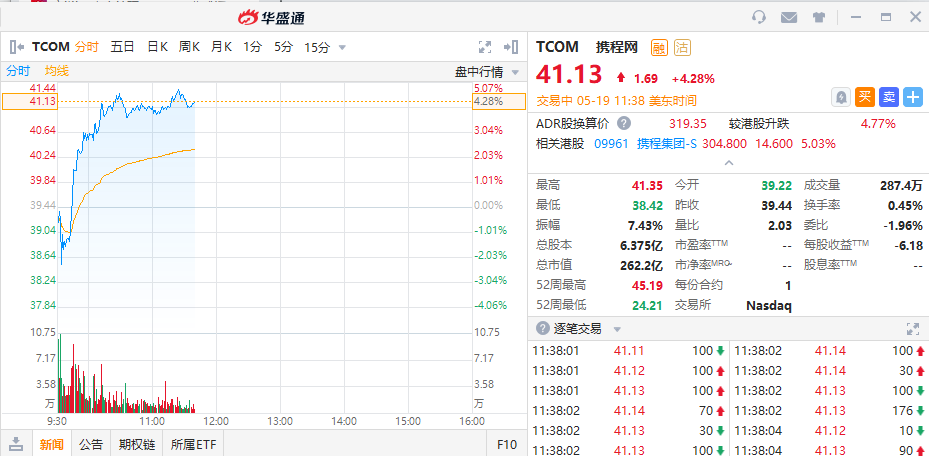Click the 41.13 price marker on chart axis

(x=30, y=102)
